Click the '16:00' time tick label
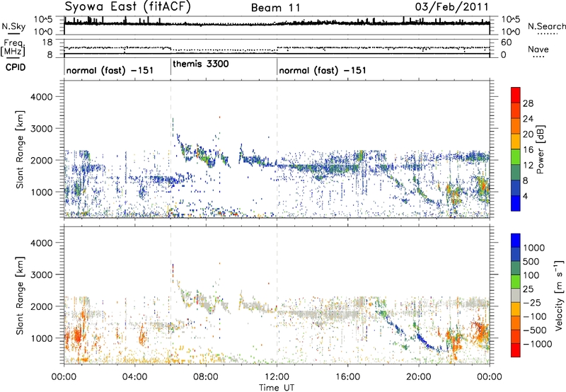Image resolution: width=566 pixels, height=392 pixels. [x=347, y=377]
